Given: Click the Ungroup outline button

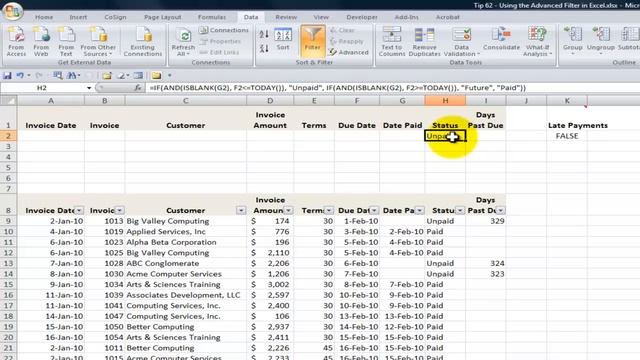Looking at the screenshot, I should tap(600, 42).
